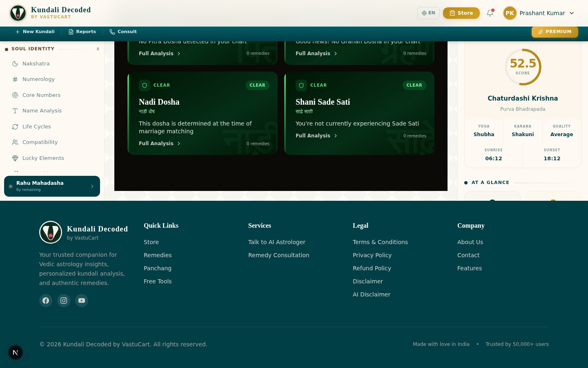588x368 pixels.
Task: Open the notifications bell
Action: [490, 13]
